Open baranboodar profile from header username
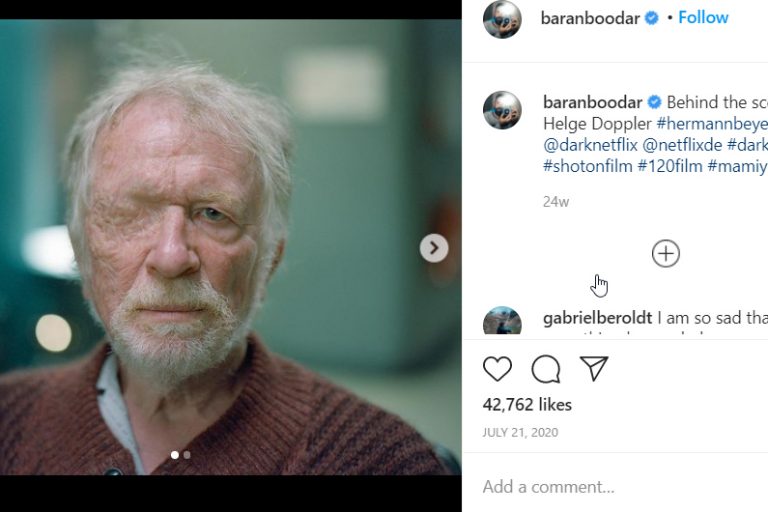 pyautogui.click(x=590, y=18)
